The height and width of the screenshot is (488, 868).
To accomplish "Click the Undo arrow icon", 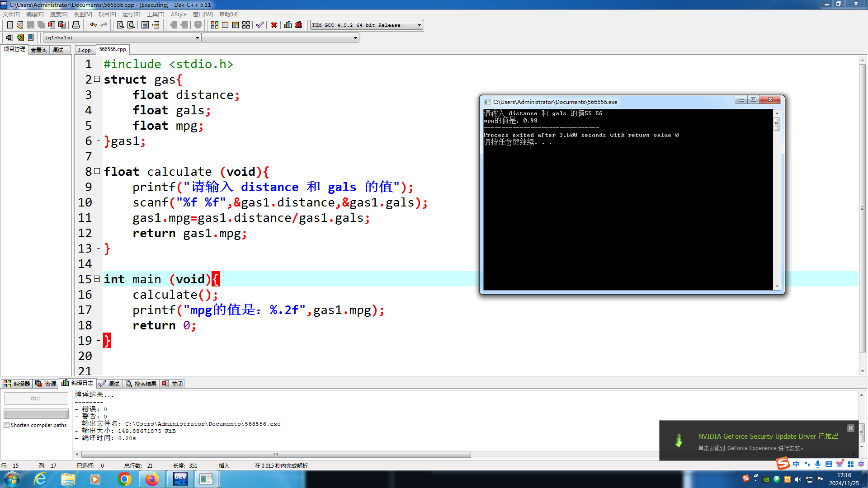I will (x=93, y=25).
